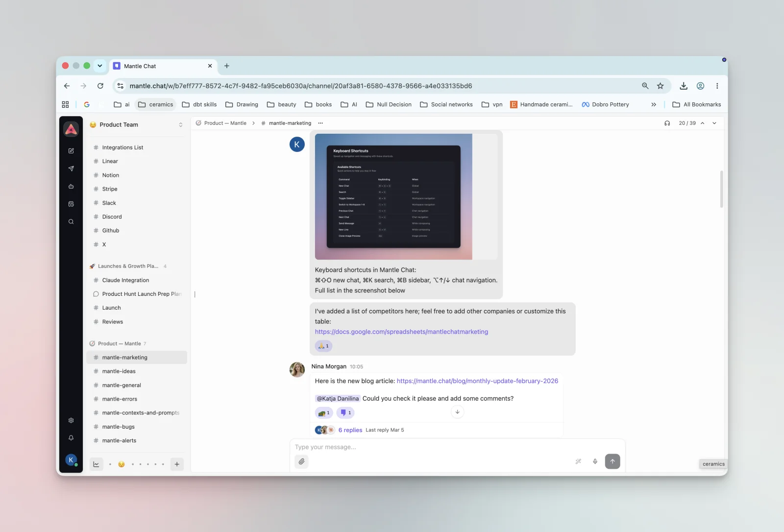Open the Discord channel
Image resolution: width=784 pixels, height=532 pixels.
[x=137, y=217]
